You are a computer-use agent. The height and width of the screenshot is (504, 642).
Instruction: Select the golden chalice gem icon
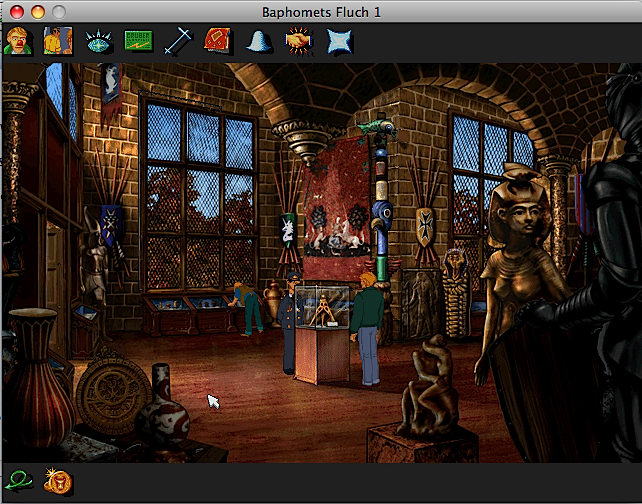[57, 482]
